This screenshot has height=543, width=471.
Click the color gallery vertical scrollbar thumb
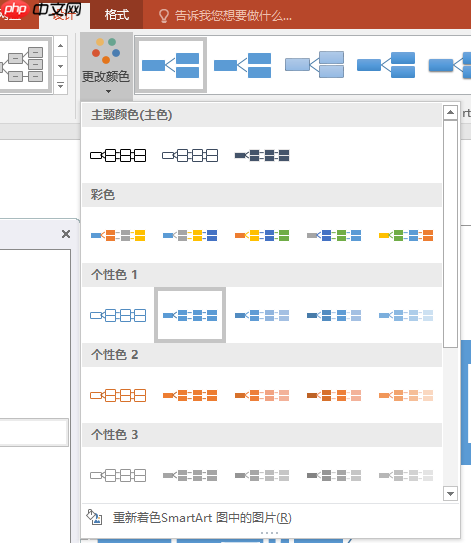point(450,234)
